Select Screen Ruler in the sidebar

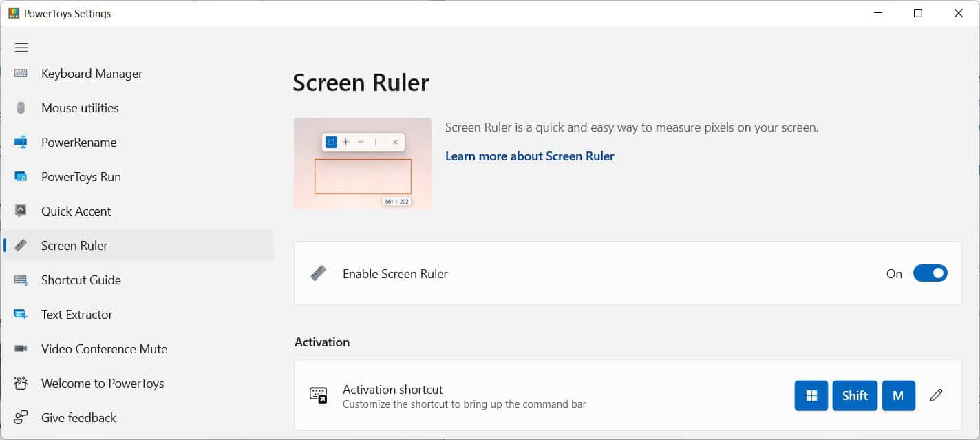pos(74,246)
